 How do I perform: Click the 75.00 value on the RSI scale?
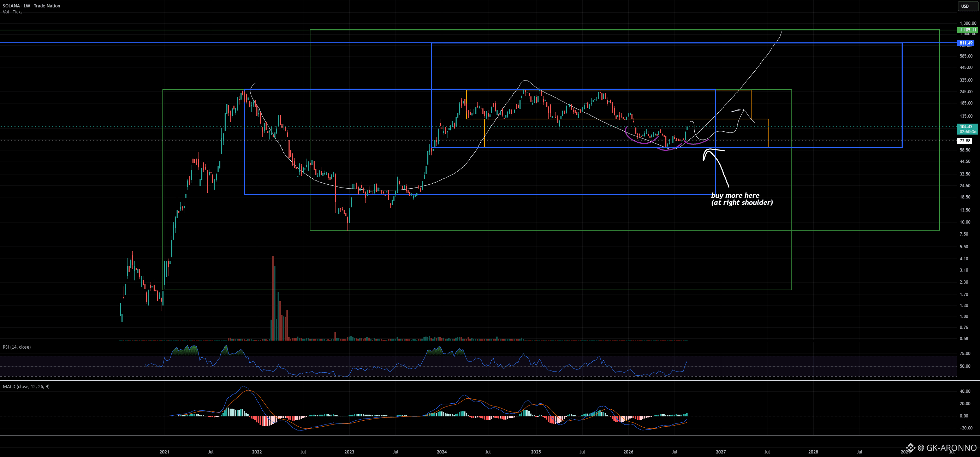965,354
